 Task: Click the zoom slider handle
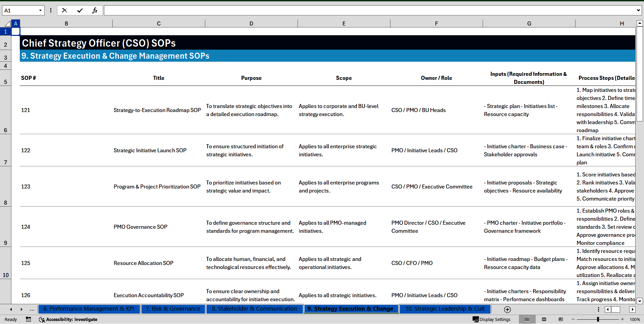pyautogui.click(x=598, y=319)
